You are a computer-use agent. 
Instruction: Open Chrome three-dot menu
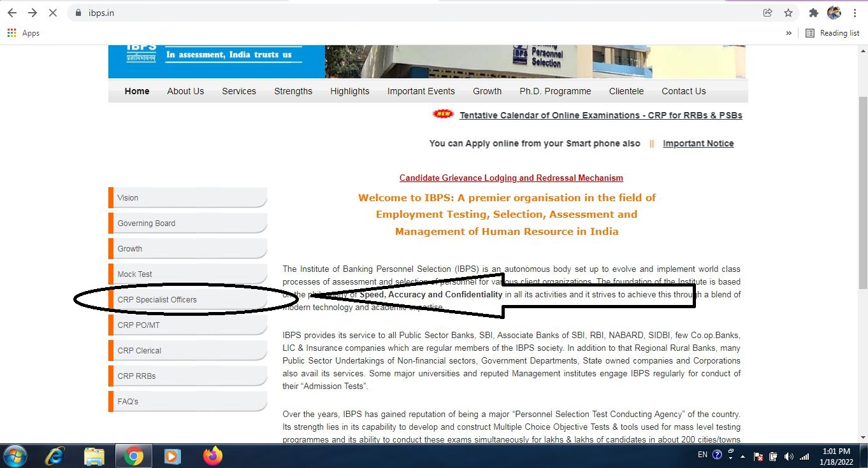tap(855, 13)
